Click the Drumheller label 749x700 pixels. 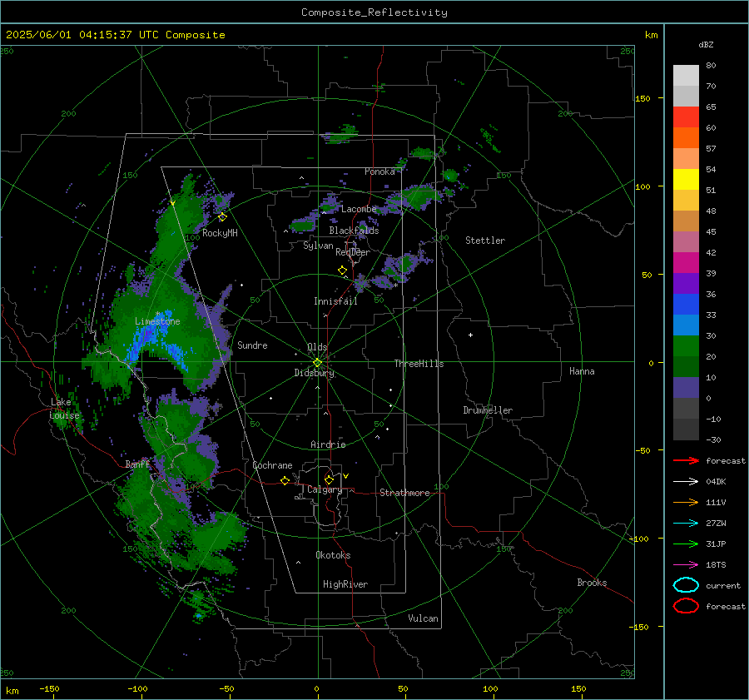click(488, 410)
